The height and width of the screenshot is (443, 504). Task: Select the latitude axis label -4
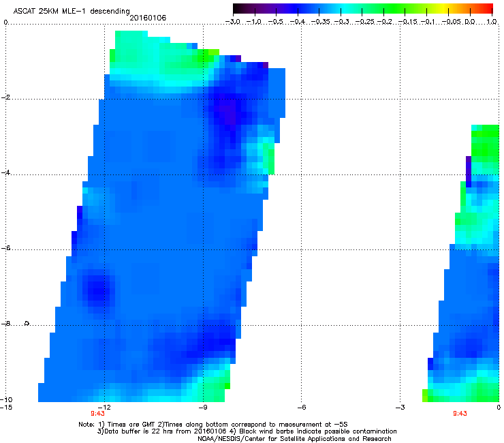(x=5, y=172)
